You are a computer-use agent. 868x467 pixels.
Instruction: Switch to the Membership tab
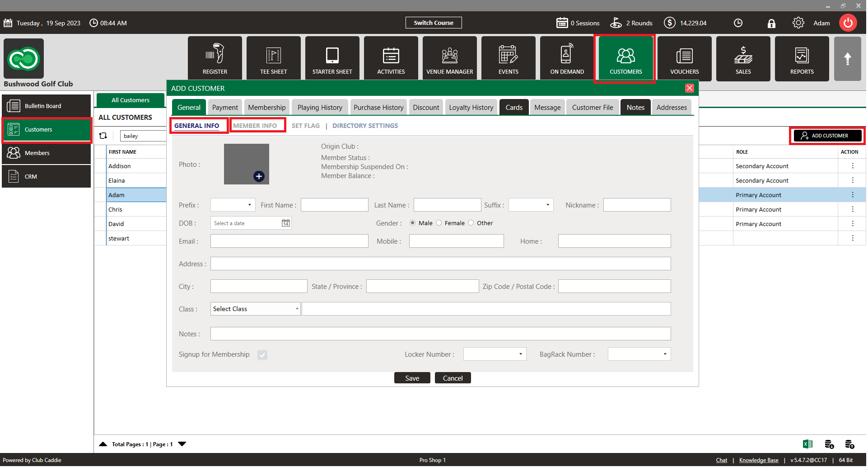pos(266,108)
